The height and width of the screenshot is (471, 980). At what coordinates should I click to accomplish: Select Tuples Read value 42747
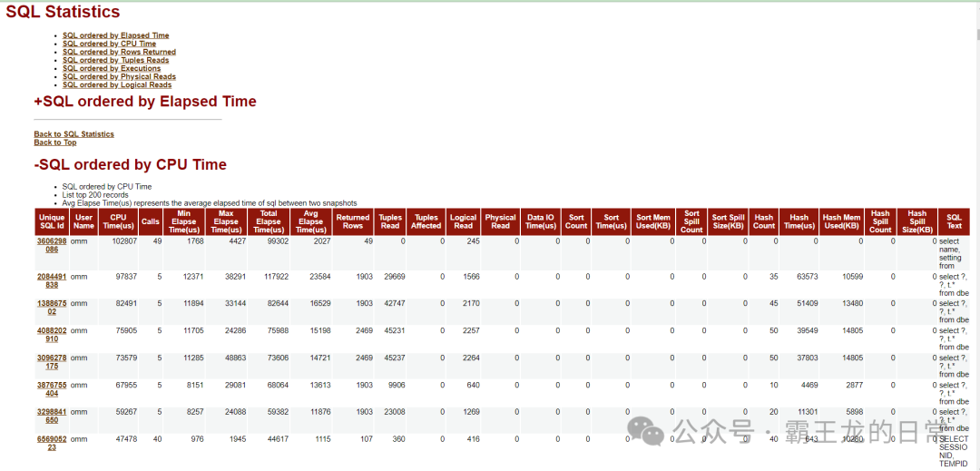click(394, 304)
